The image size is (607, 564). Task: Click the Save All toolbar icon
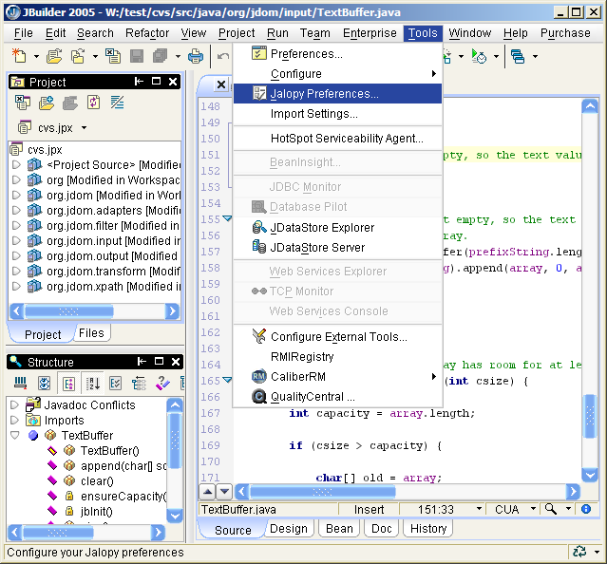pyautogui.click(x=160, y=56)
